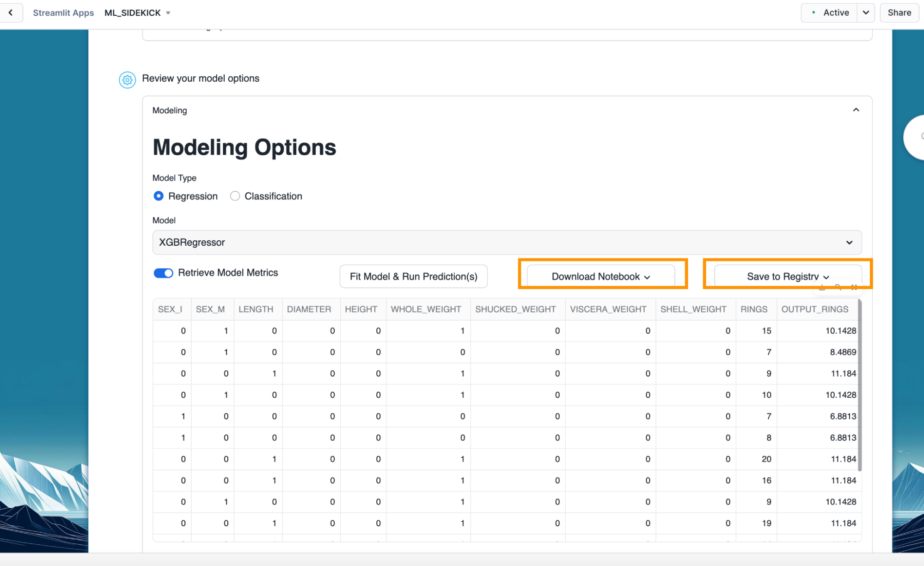
Task: Click the Share button
Action: tap(899, 12)
